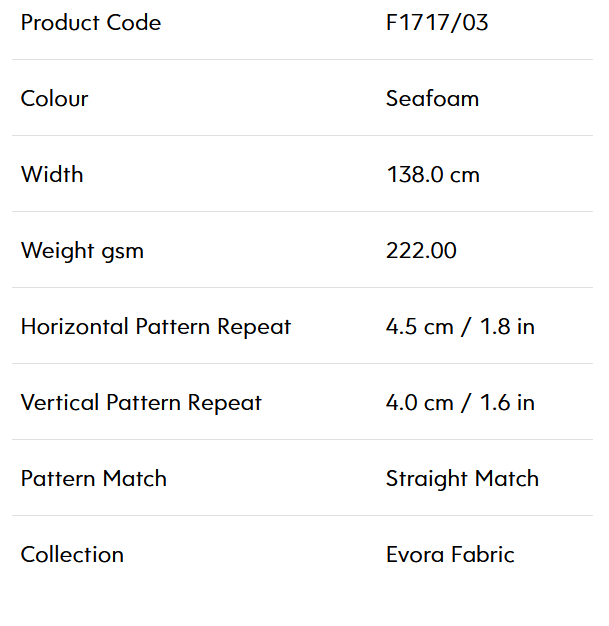Select the Pattern Match label
The height and width of the screenshot is (626, 609).
click(x=93, y=478)
